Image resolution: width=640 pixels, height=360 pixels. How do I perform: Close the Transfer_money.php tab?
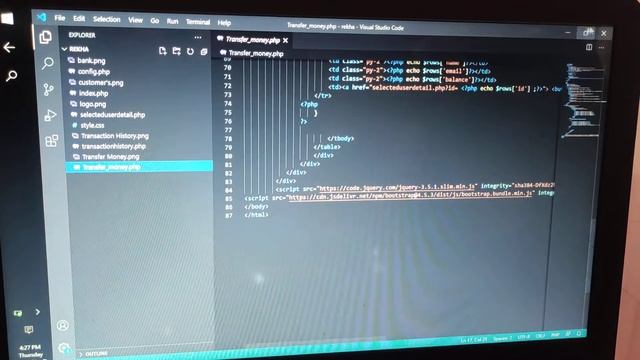pyautogui.click(x=285, y=40)
